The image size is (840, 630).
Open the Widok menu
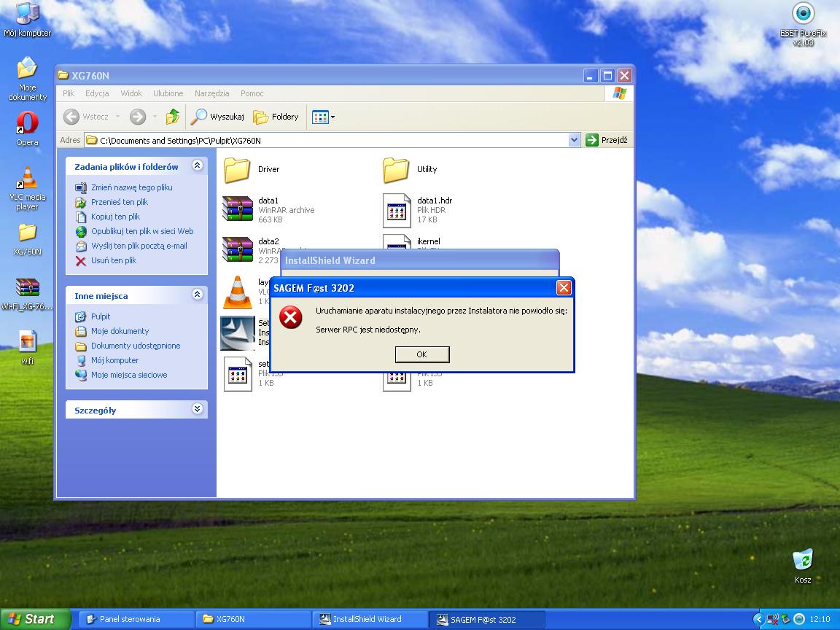(x=131, y=93)
